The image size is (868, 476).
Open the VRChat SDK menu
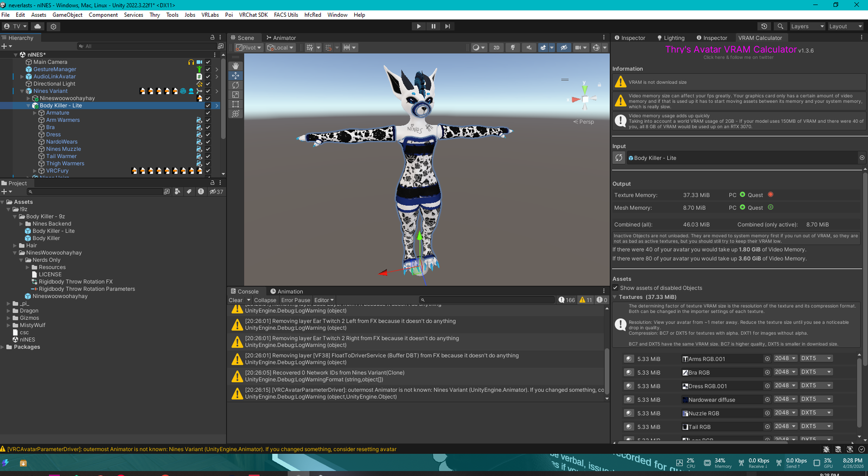253,15
